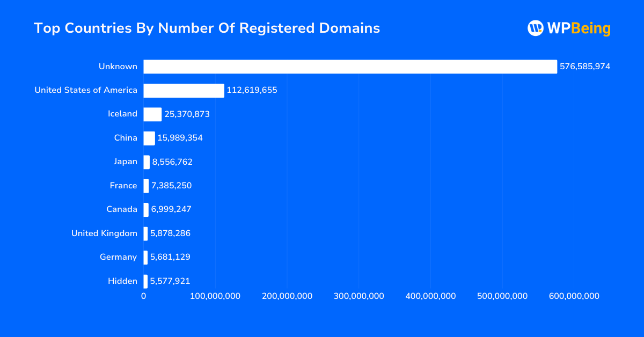
Task: Select the Japan bar
Action: pyautogui.click(x=146, y=162)
